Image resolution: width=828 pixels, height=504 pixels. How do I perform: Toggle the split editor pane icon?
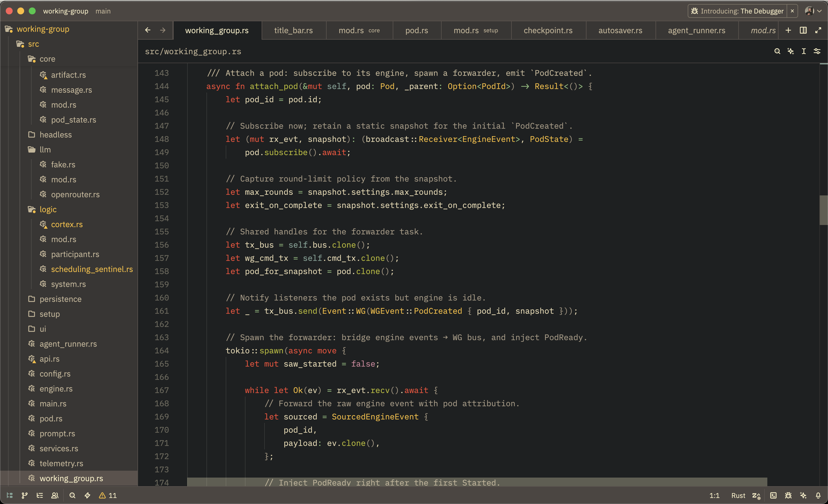(x=804, y=30)
